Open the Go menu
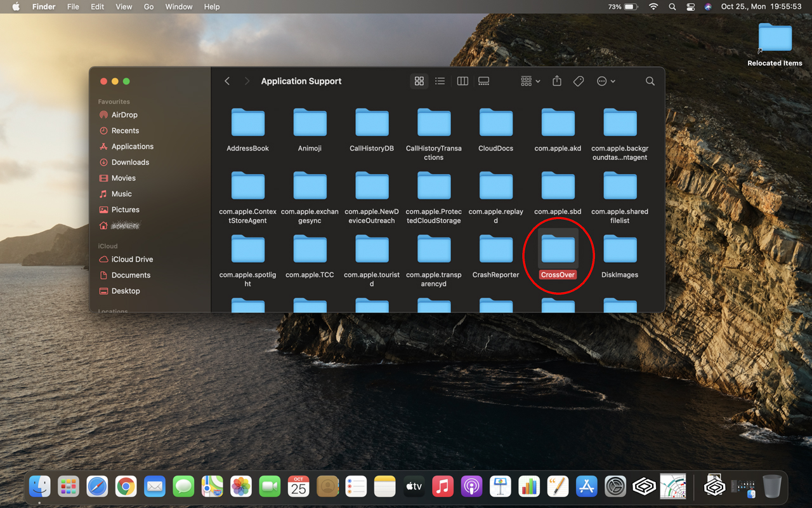This screenshot has height=508, width=812. tap(149, 7)
